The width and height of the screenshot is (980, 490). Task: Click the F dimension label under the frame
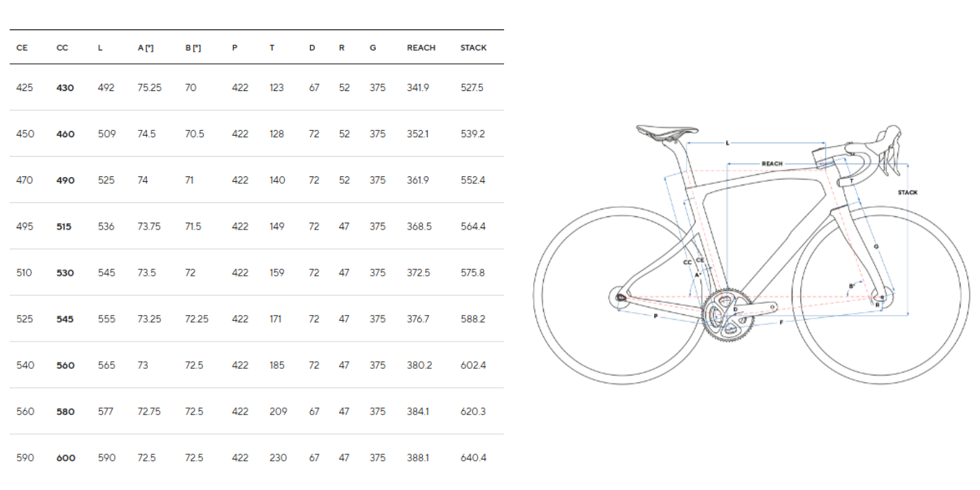tap(781, 323)
